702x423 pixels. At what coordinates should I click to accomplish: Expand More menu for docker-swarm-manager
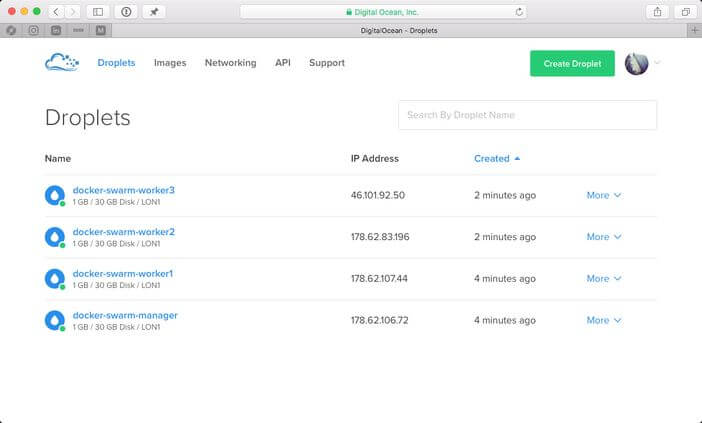603,321
